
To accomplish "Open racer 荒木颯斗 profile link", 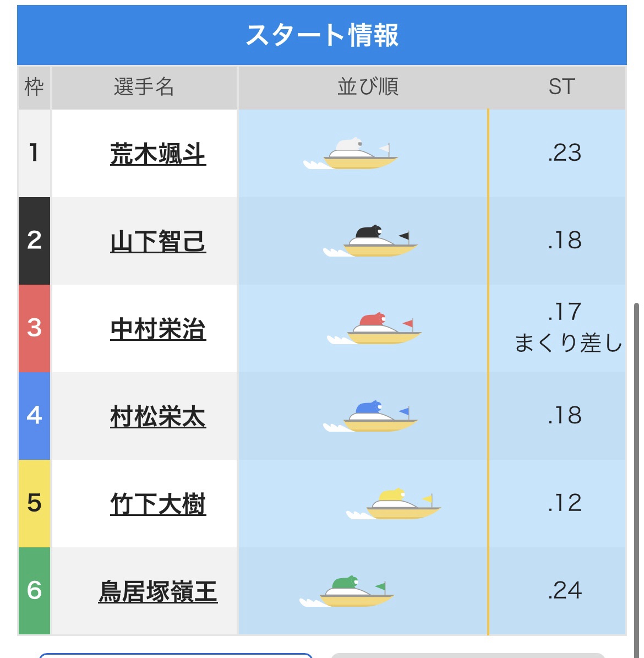I will pos(158,154).
